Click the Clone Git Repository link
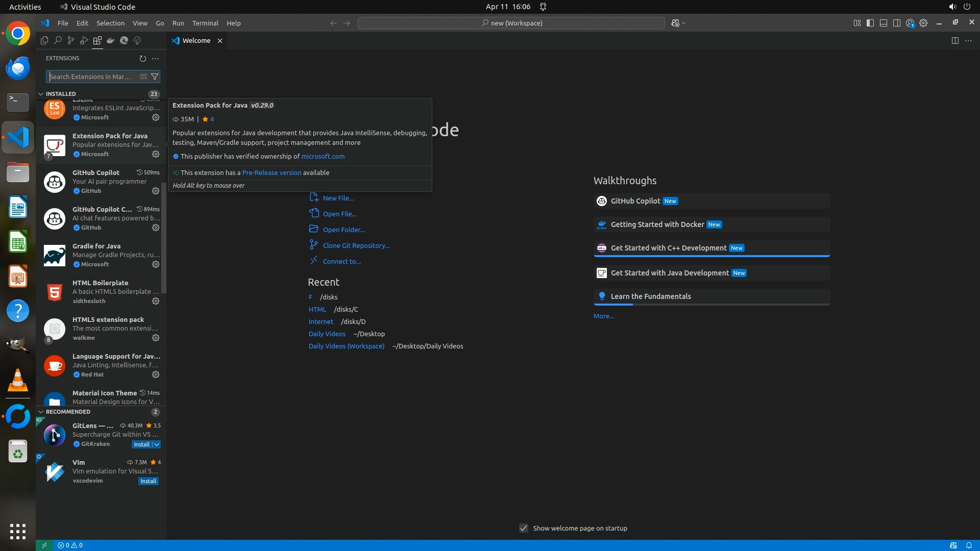 click(x=356, y=245)
